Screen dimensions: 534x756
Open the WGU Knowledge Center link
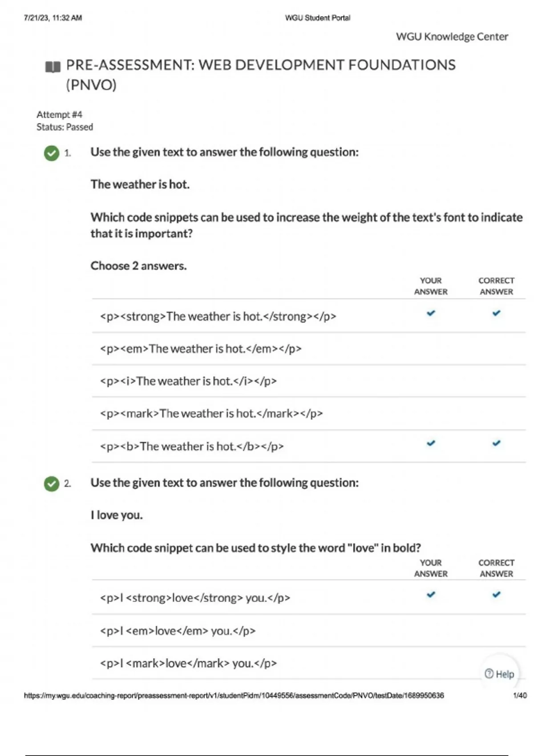(452, 37)
